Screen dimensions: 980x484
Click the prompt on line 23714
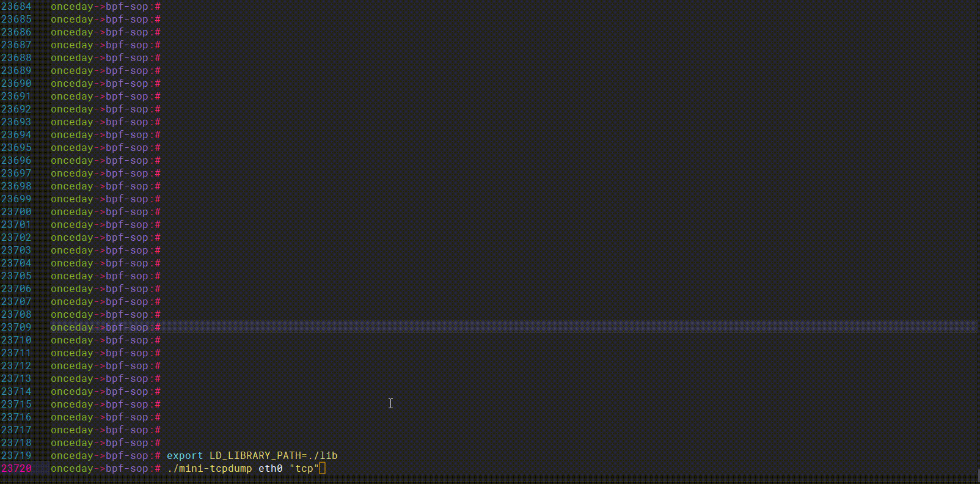pos(106,392)
